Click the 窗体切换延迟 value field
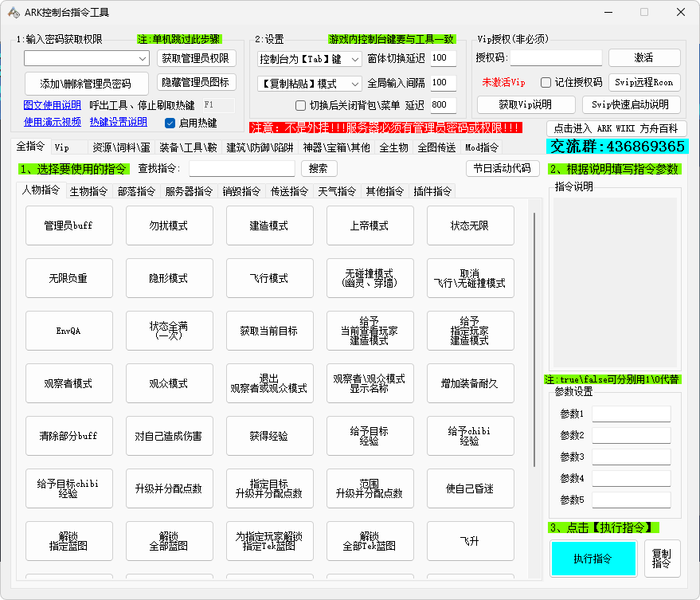 point(444,58)
